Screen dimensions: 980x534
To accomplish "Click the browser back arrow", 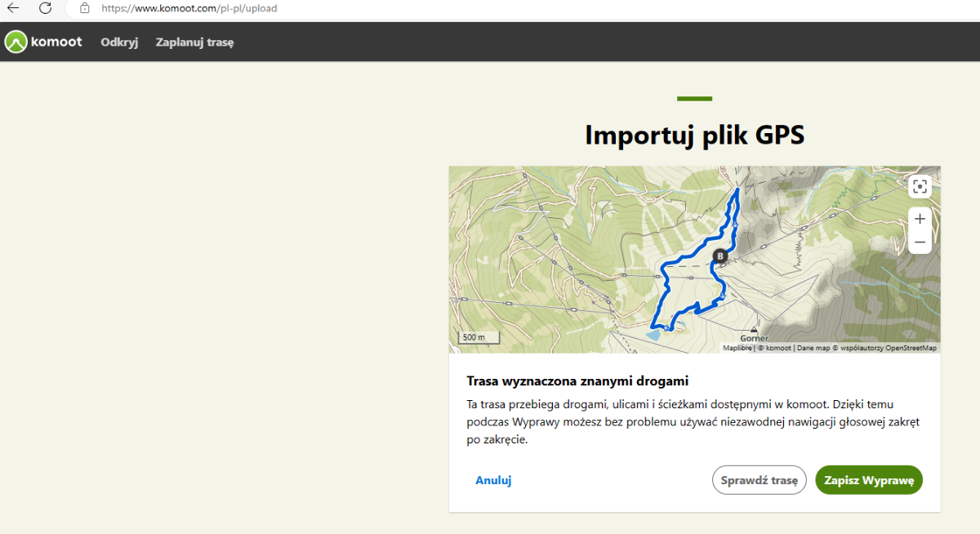I will click(x=13, y=8).
